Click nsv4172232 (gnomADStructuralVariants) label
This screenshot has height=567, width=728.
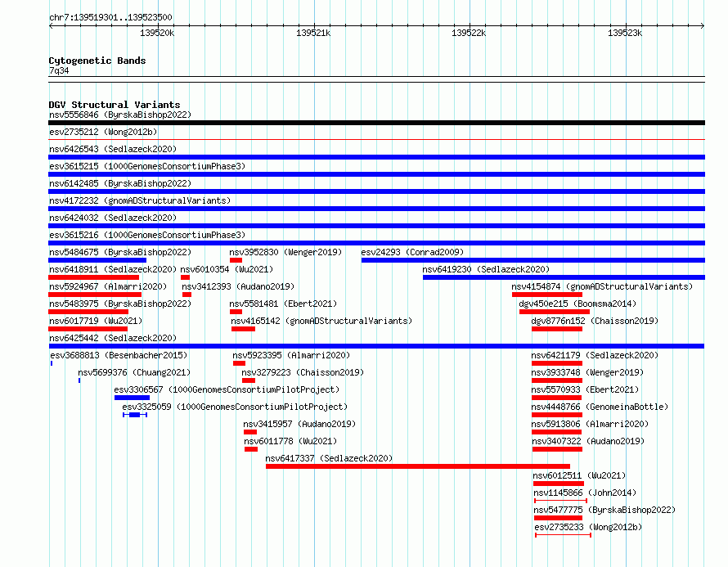140,200
